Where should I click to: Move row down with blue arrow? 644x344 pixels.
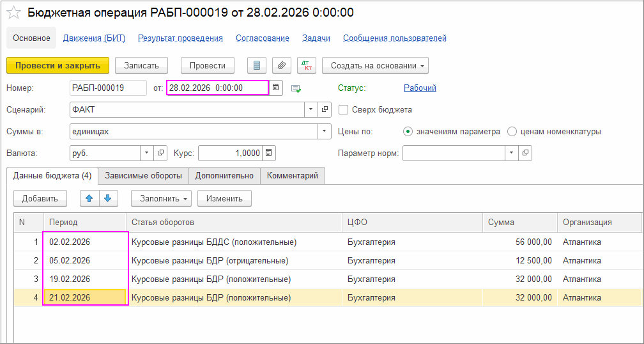coord(108,198)
